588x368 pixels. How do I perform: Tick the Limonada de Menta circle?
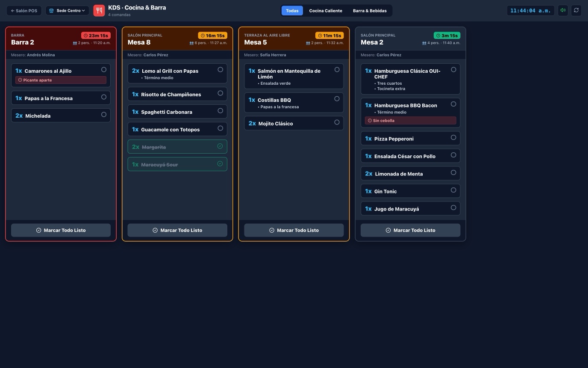454,172
